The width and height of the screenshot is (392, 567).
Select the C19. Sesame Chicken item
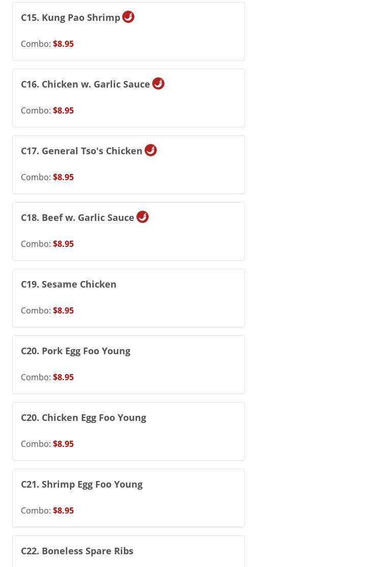click(69, 285)
